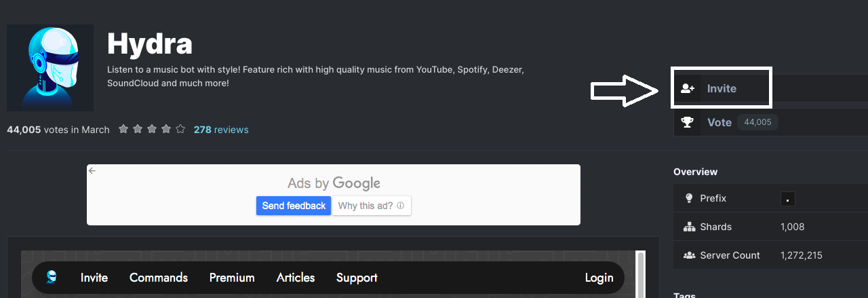The height and width of the screenshot is (298, 868).
Task: Select Invite in the embedded navigation bar
Action: [x=94, y=278]
